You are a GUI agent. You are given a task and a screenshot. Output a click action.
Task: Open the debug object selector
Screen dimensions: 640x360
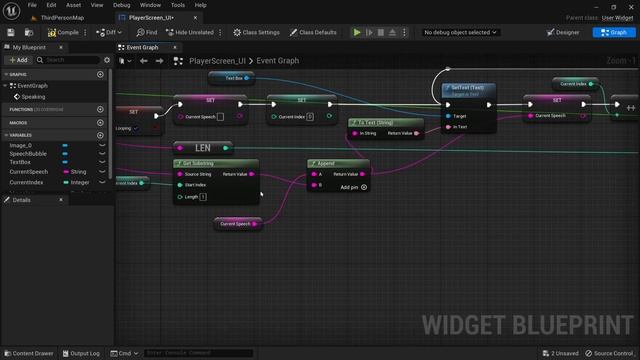point(460,32)
